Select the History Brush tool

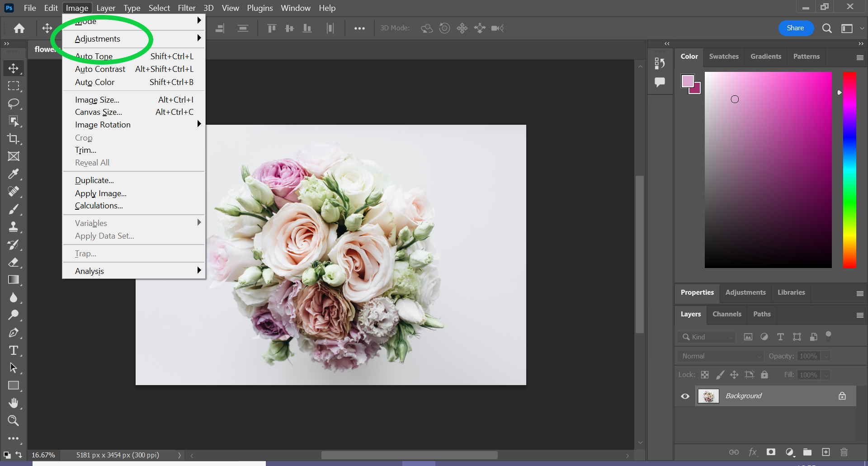point(13,245)
